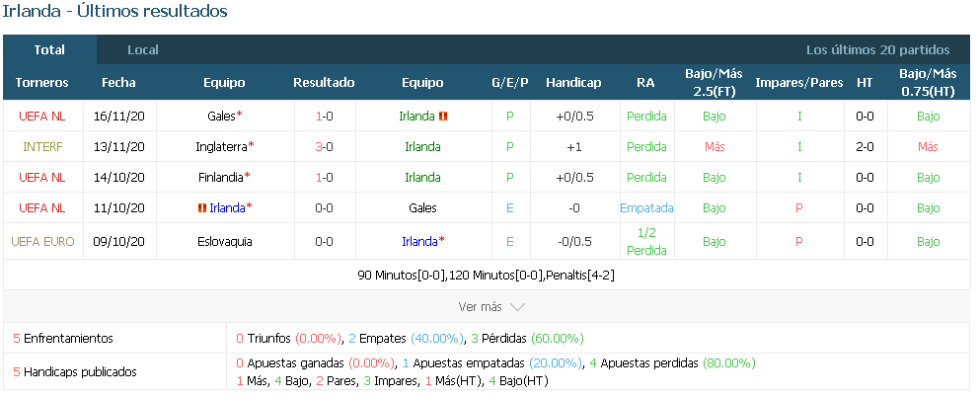Viewport: 980px width, 399px height.
Task: Click the INTERF tournament label
Action: click(x=42, y=147)
